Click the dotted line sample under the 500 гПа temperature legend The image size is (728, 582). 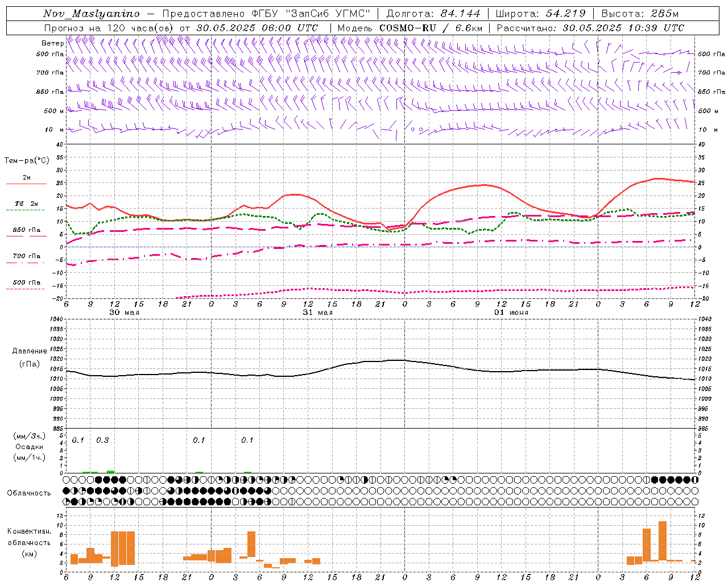click(26, 289)
